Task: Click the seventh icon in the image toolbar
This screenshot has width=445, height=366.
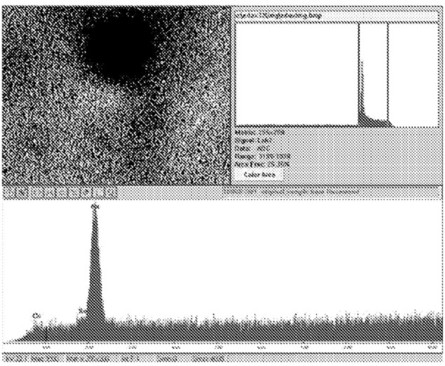Action: tap(86, 192)
